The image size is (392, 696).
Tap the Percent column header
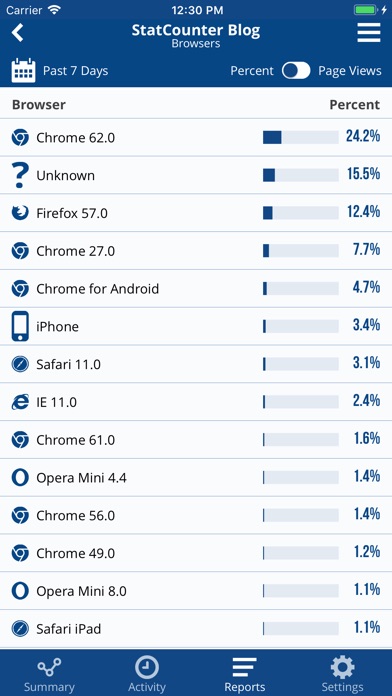355,105
